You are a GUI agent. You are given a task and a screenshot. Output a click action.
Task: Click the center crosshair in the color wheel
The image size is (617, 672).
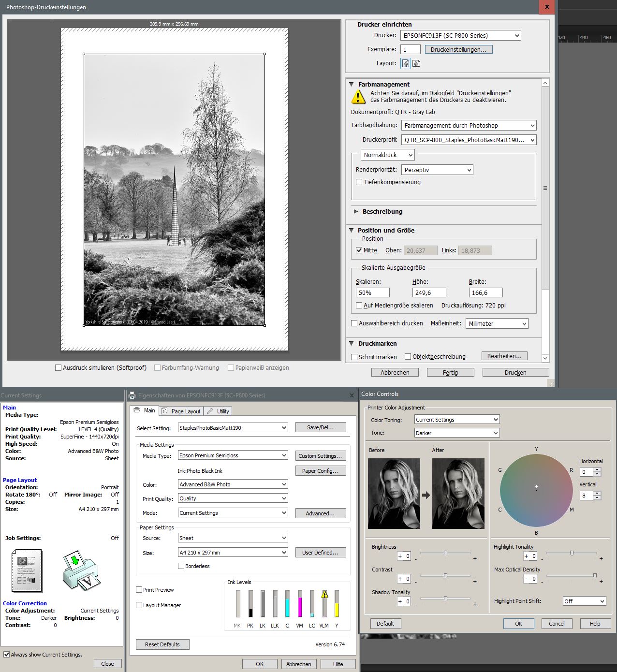536,487
